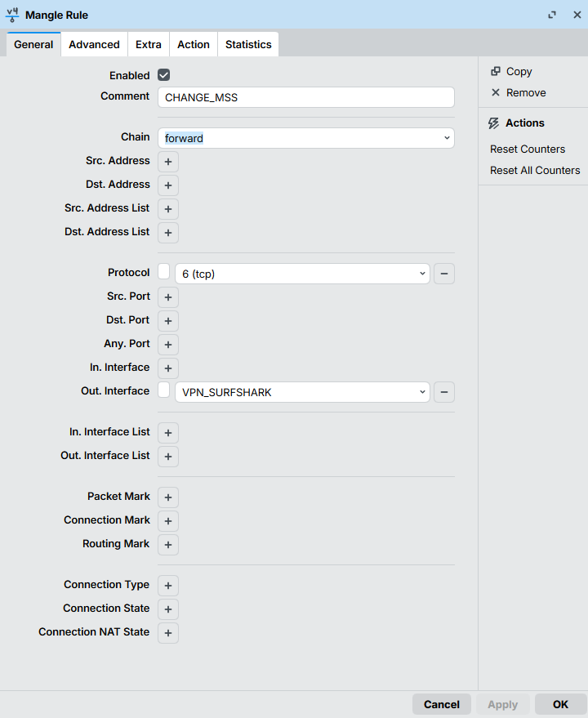Click the Copy icon in side panel
The width and height of the screenshot is (588, 718).
coord(495,72)
